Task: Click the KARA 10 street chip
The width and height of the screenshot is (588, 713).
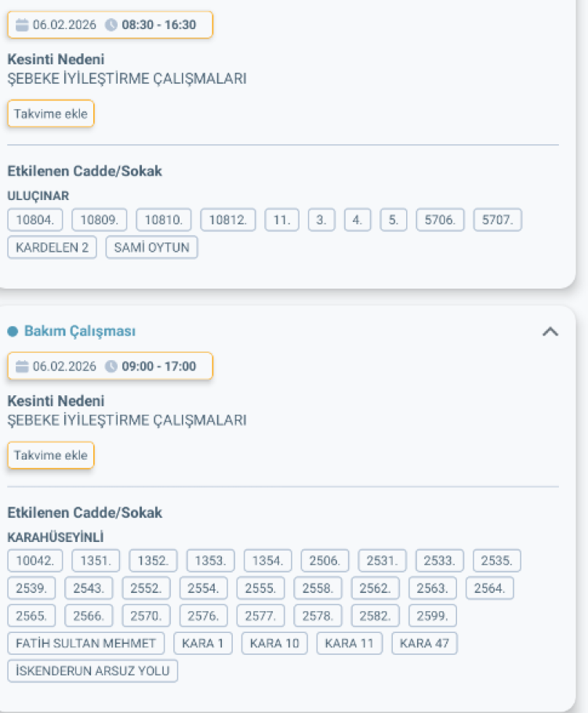Action: click(x=274, y=642)
